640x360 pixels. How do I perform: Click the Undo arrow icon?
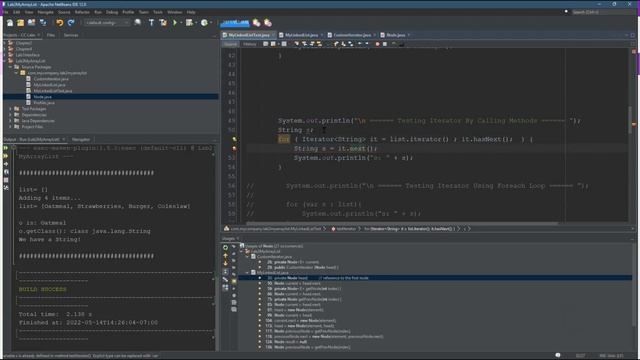point(60,23)
